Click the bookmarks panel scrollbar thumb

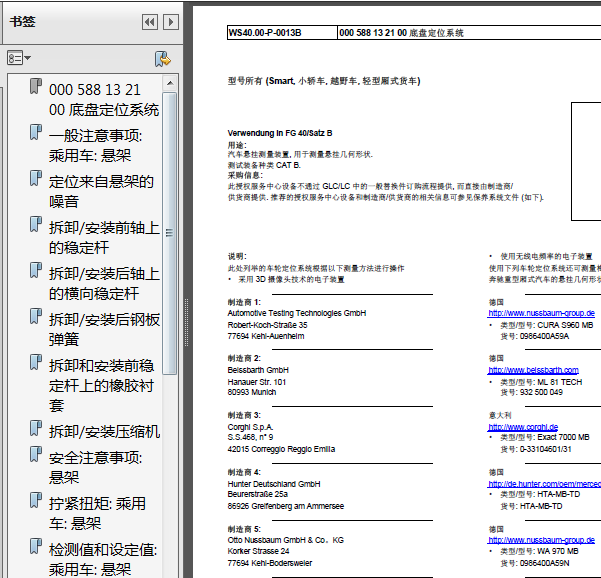click(169, 233)
